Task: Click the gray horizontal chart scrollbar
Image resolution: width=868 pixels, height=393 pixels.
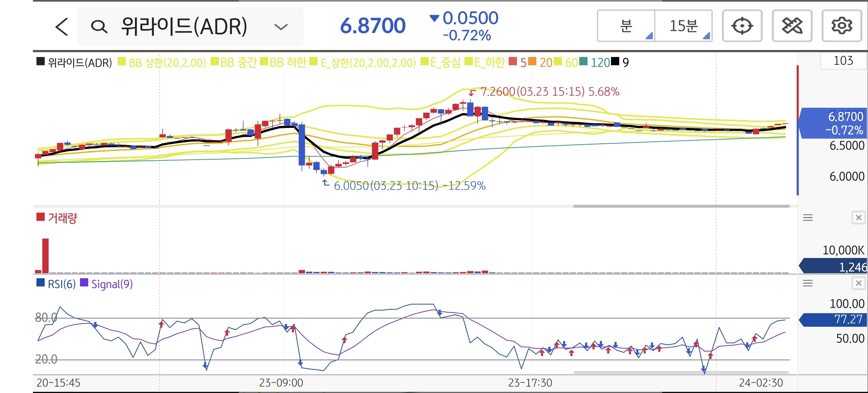Action: point(681,206)
